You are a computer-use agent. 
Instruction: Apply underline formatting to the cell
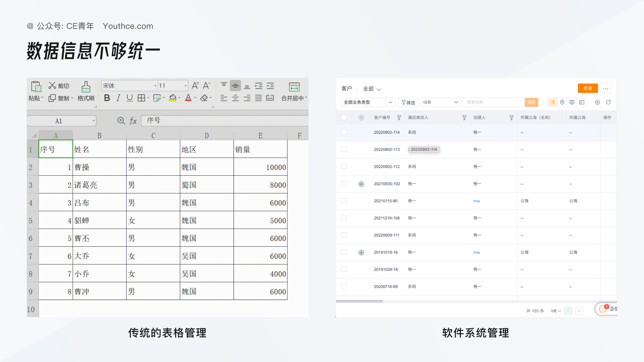pos(130,98)
